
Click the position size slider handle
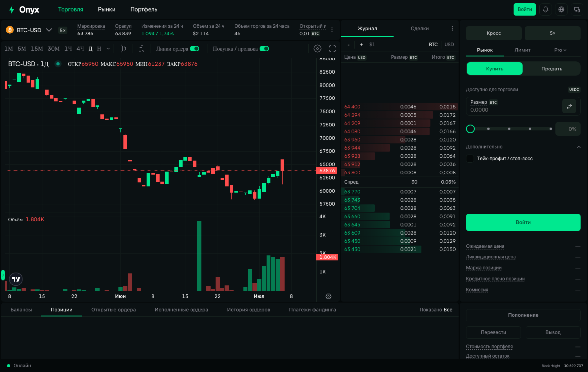pos(470,129)
